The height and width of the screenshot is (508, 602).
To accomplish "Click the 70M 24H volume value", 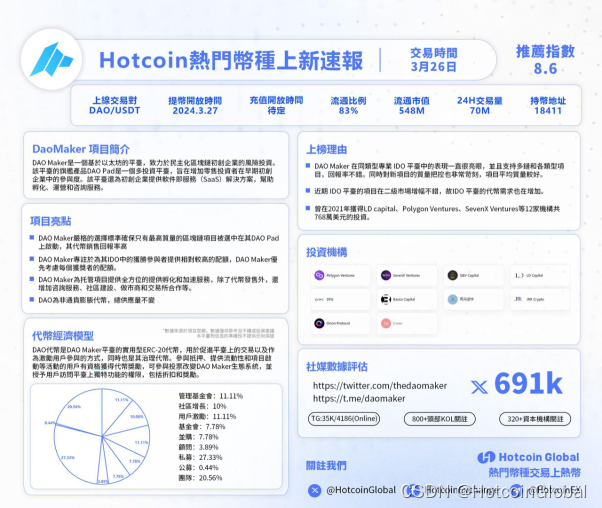I will pos(480,111).
